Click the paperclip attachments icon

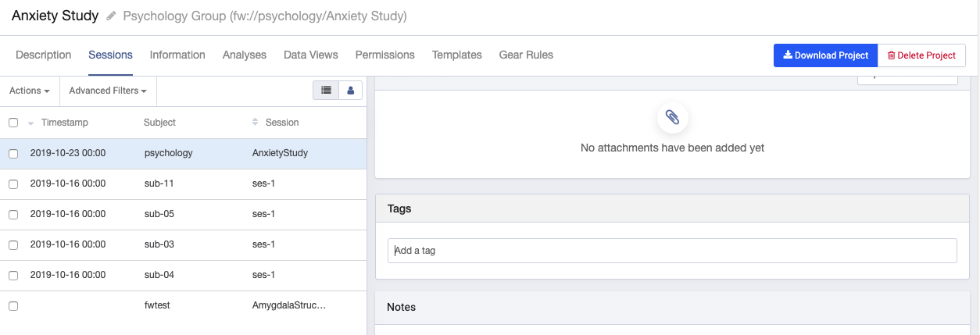click(672, 118)
